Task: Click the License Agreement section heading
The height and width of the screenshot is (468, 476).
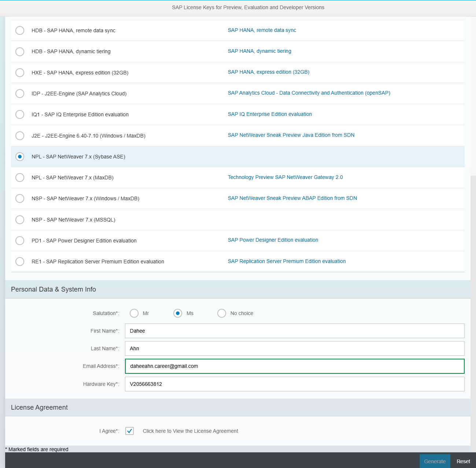Action: (x=39, y=407)
